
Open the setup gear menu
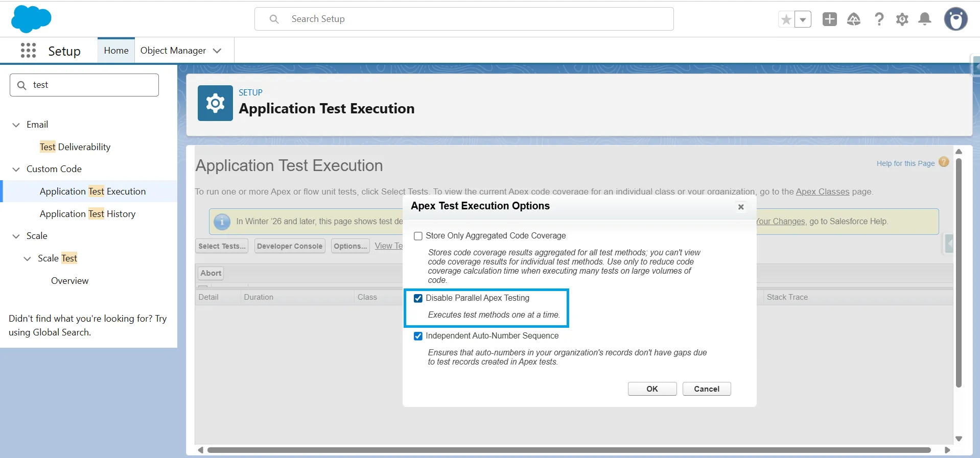[x=902, y=19]
